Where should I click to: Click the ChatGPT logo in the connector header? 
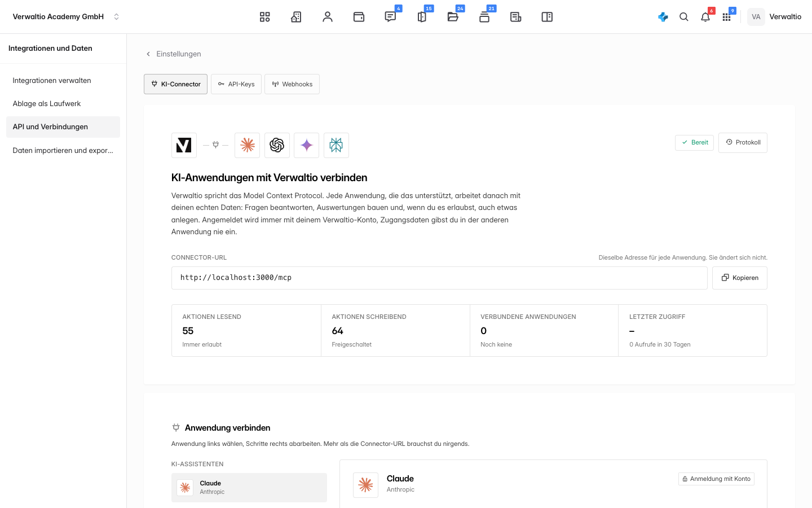277,145
